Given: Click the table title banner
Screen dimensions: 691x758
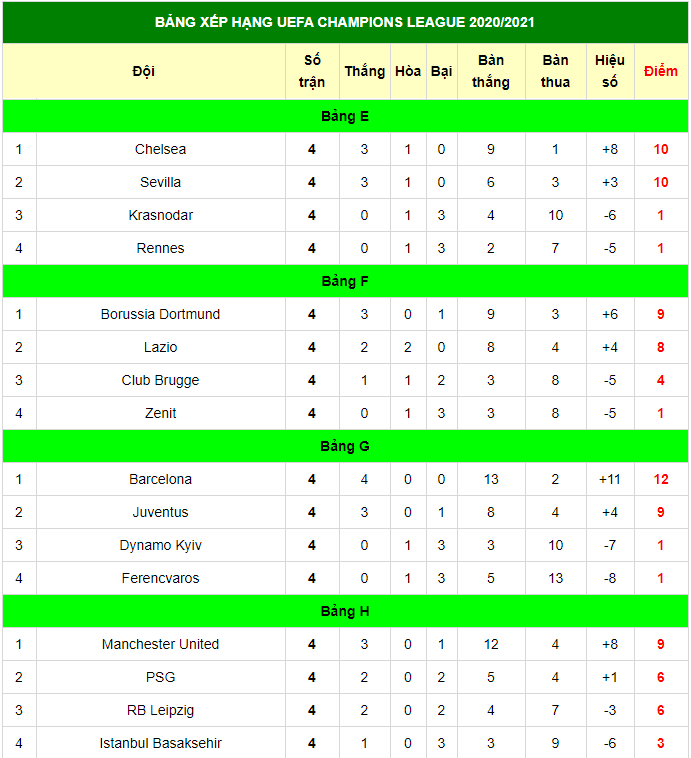Looking at the screenshot, I should click(x=345, y=22).
